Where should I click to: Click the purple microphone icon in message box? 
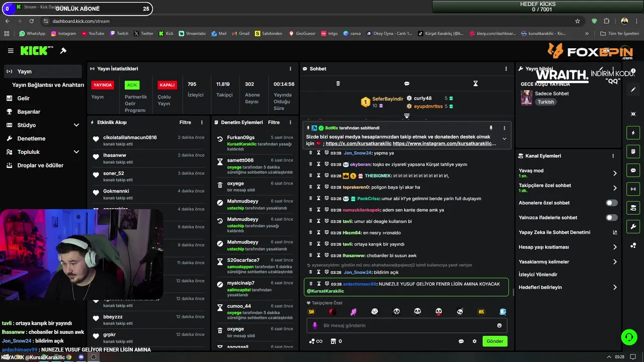pyautogui.click(x=315, y=325)
